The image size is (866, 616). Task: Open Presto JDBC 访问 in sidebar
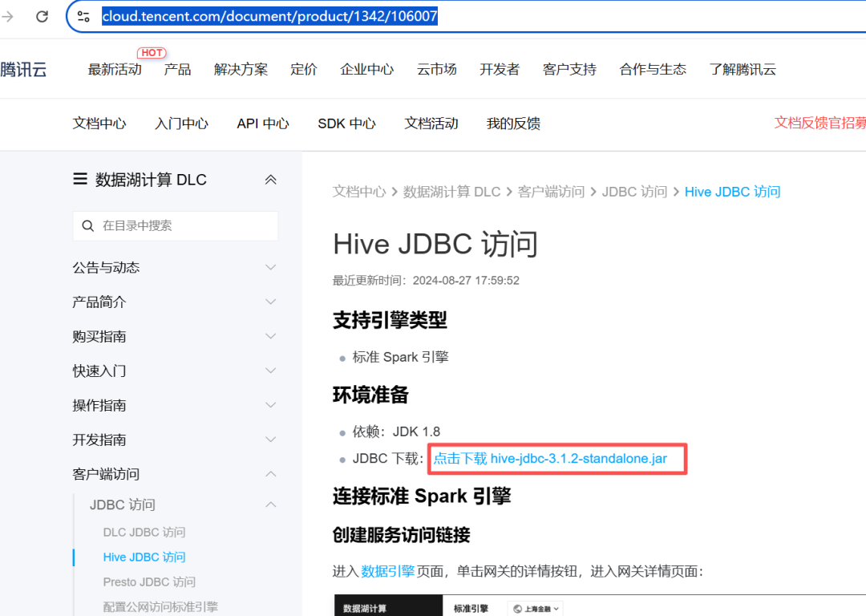(x=149, y=582)
